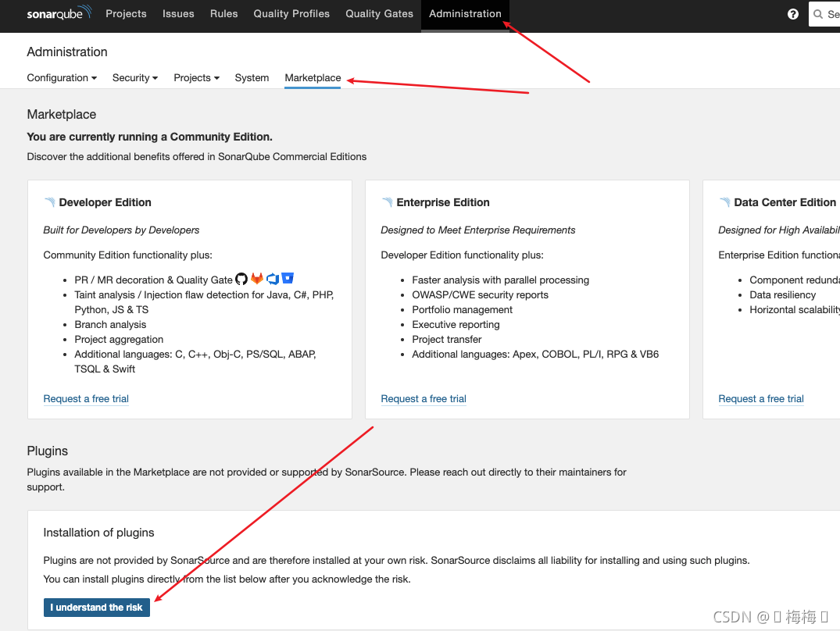Expand the Projects administration dropdown

point(197,77)
